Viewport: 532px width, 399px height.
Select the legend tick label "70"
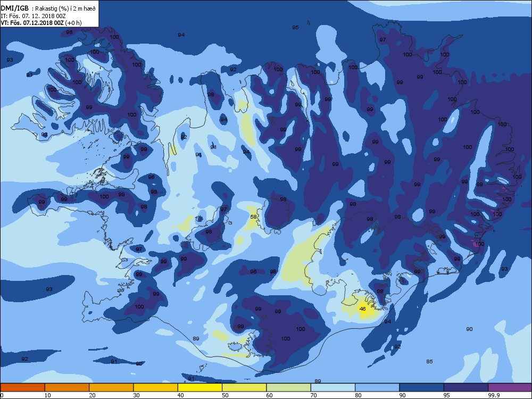(313, 395)
